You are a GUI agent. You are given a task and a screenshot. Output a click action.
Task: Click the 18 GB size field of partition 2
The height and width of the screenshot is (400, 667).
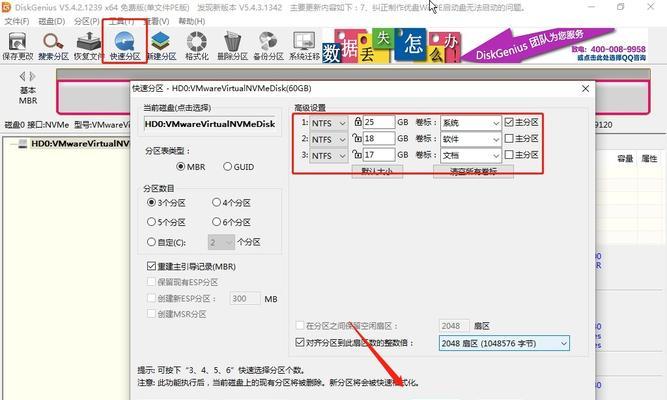point(379,138)
